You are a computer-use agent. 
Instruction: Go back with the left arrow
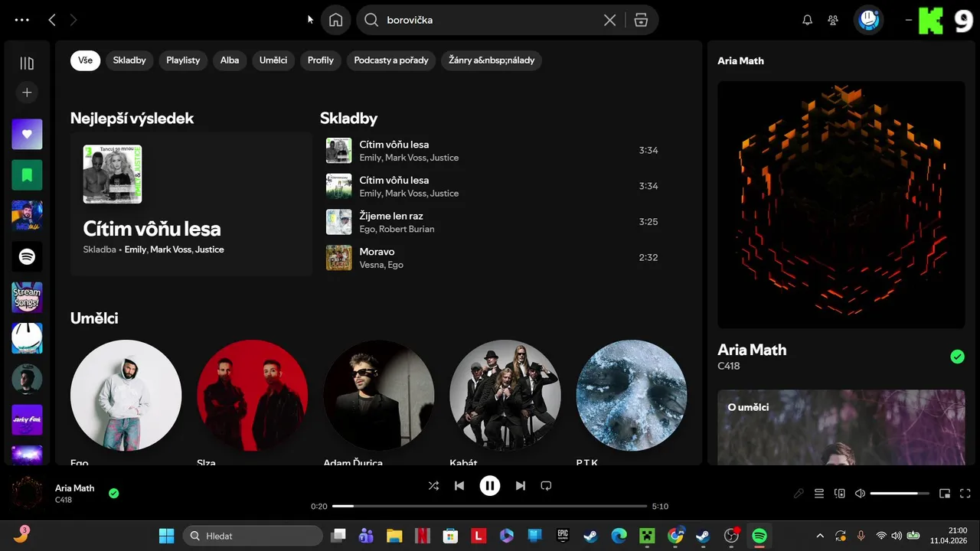(x=52, y=20)
